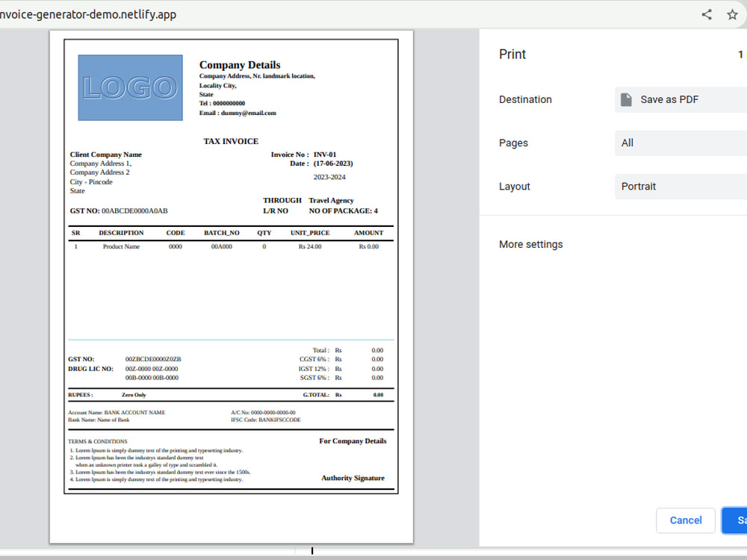This screenshot has width=747, height=560.
Task: Click 'DRUG LIC NO:' label
Action: [x=90, y=369]
